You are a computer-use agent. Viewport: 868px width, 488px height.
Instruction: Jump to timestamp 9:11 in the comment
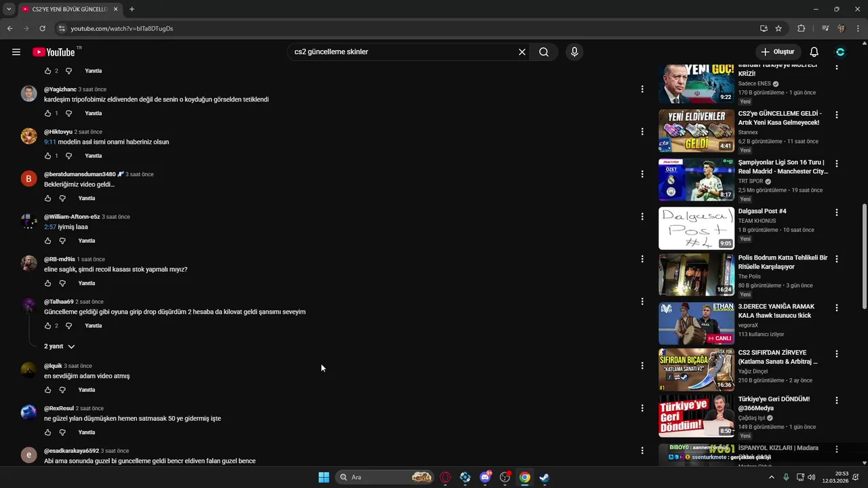click(x=50, y=142)
